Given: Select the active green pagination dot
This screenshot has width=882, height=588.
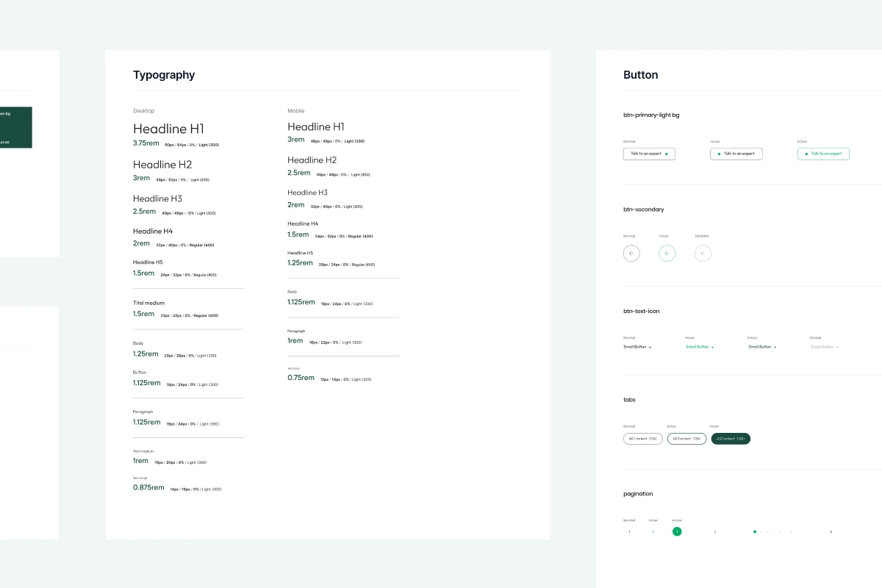Looking at the screenshot, I should pyautogui.click(x=754, y=531).
